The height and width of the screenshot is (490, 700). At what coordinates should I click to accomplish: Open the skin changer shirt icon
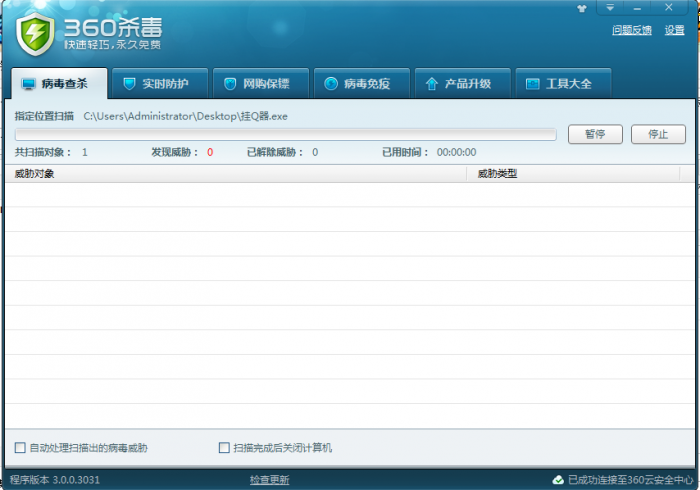(582, 8)
